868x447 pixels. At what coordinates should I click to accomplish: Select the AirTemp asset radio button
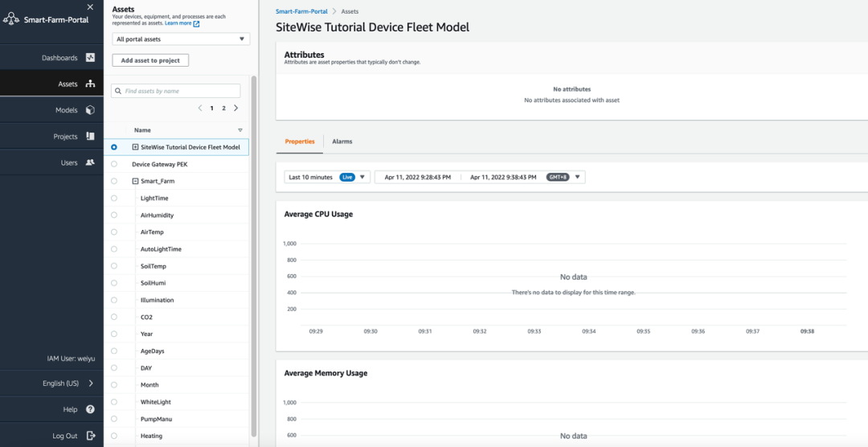point(114,232)
